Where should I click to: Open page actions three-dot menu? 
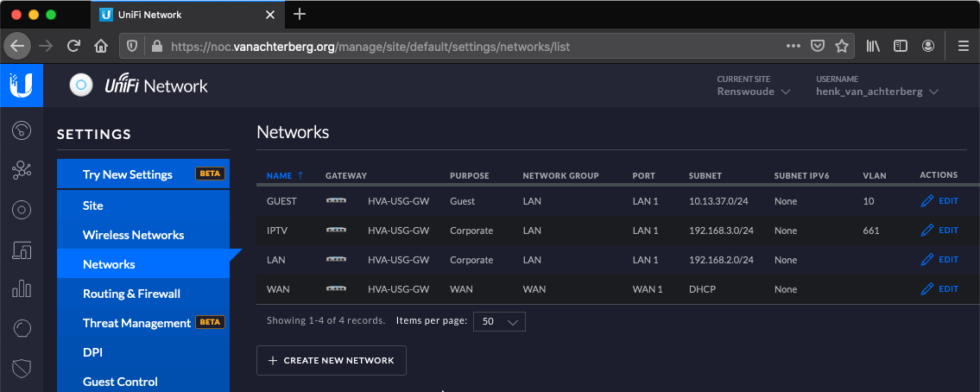tap(793, 46)
